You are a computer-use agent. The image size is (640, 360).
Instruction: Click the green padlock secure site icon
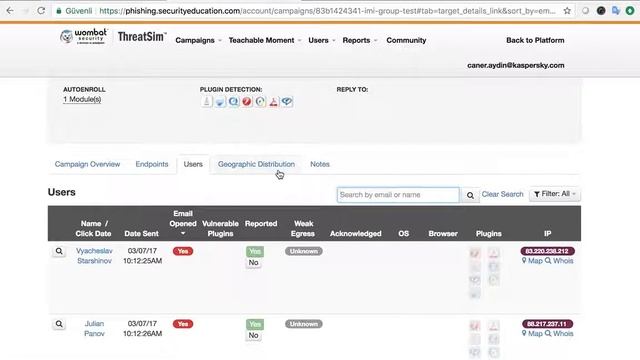click(59, 11)
